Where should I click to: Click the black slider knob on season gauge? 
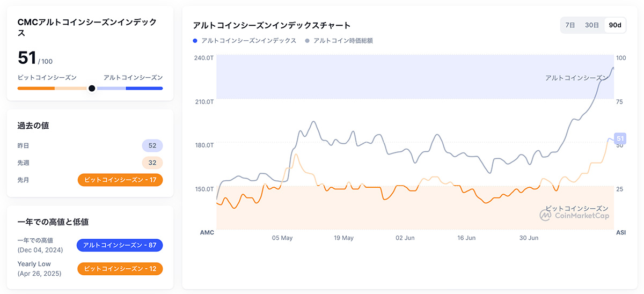tap(92, 89)
